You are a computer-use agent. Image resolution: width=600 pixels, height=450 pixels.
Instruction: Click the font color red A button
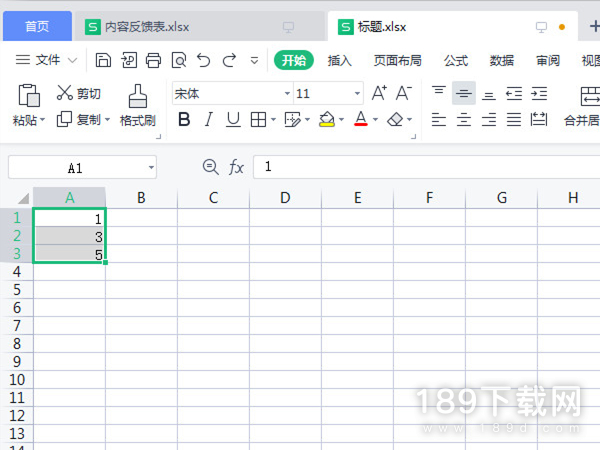[361, 120]
